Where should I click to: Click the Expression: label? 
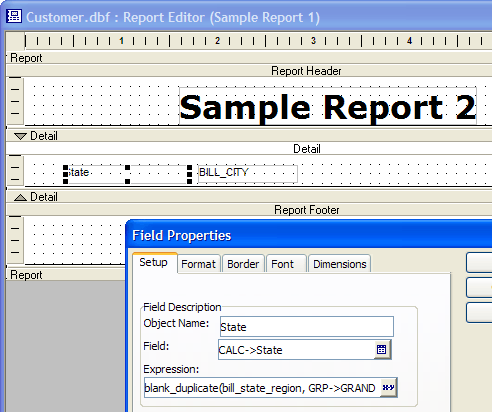click(171, 369)
